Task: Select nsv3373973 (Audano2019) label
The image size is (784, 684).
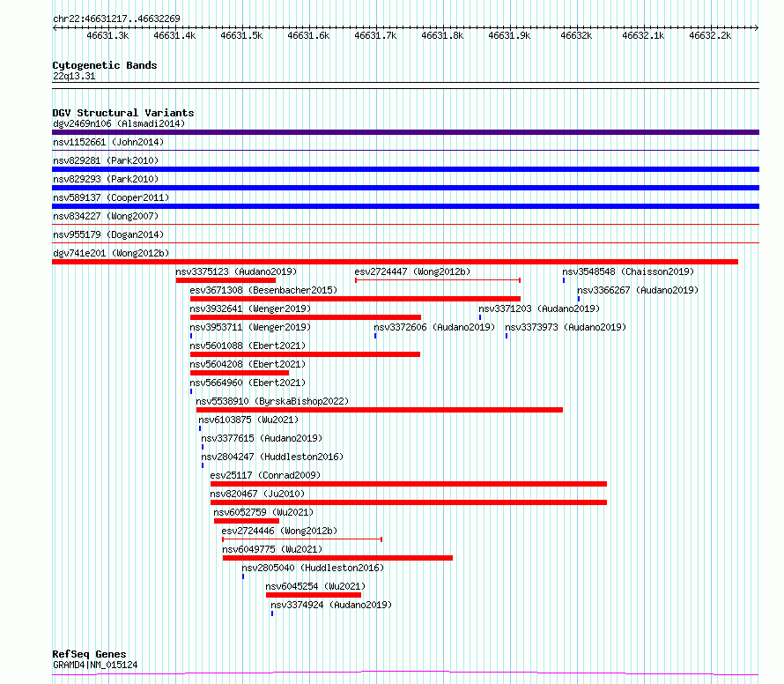Action: [566, 327]
